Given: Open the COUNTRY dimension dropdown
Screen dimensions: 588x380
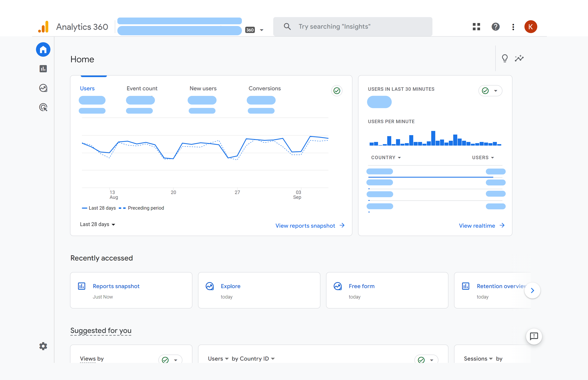Looking at the screenshot, I should 386,157.
